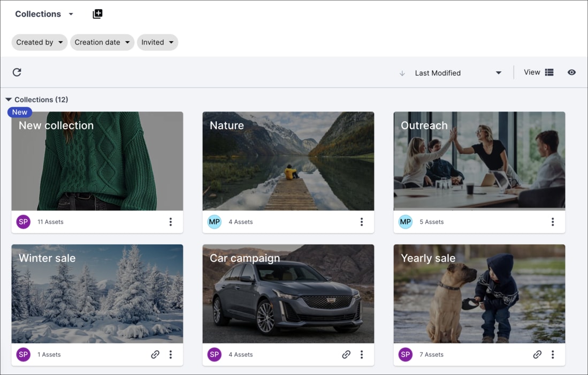This screenshot has height=375, width=588.
Task: Open the three-dot menu on Nature collection
Action: (362, 221)
